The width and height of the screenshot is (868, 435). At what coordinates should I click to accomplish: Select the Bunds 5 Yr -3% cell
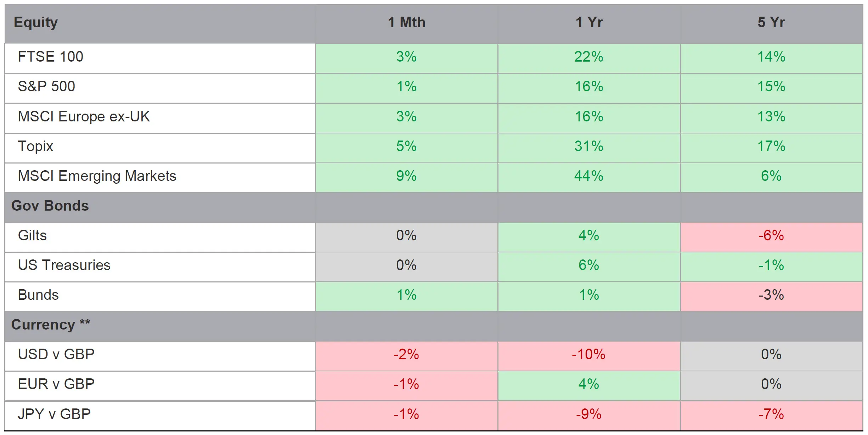(x=771, y=295)
